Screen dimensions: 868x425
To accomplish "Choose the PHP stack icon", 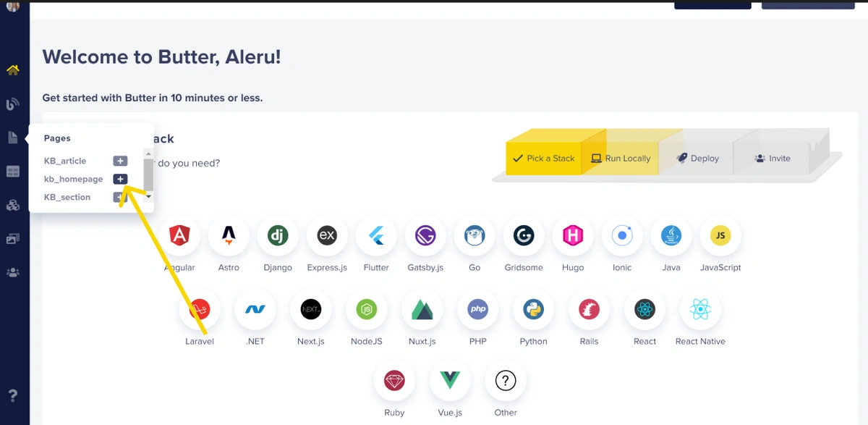I will (478, 310).
